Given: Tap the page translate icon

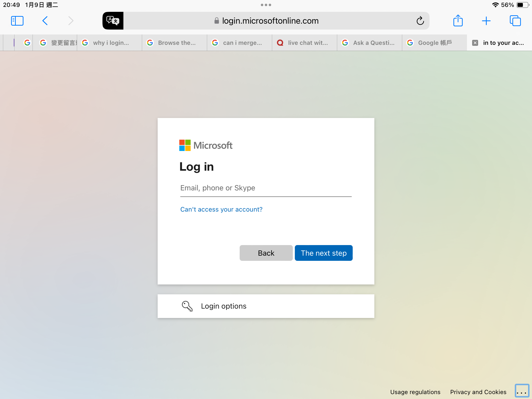Looking at the screenshot, I should tap(113, 21).
